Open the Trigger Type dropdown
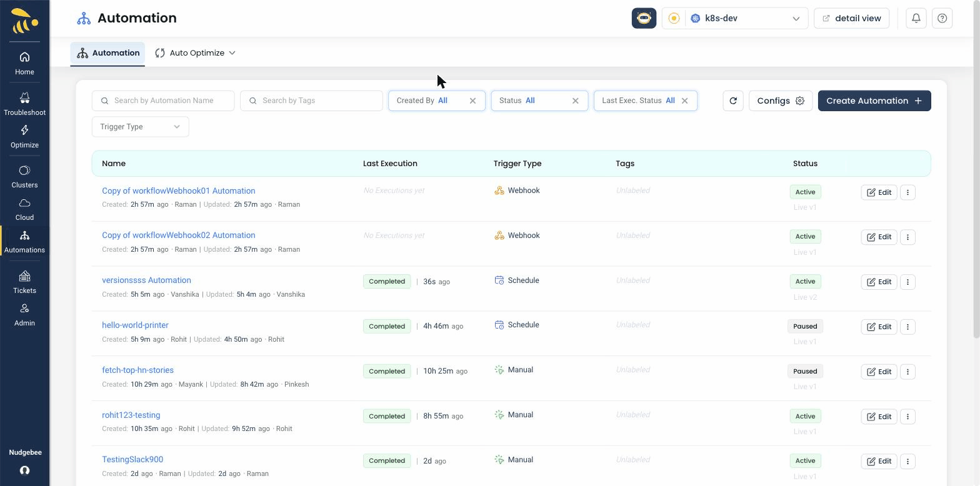This screenshot has height=486, width=980. [x=140, y=127]
